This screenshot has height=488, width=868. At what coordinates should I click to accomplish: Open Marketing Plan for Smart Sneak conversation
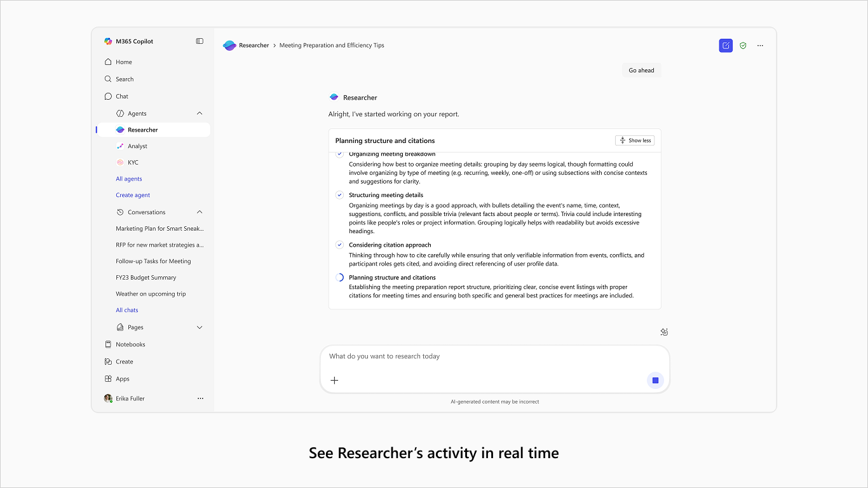pos(159,229)
